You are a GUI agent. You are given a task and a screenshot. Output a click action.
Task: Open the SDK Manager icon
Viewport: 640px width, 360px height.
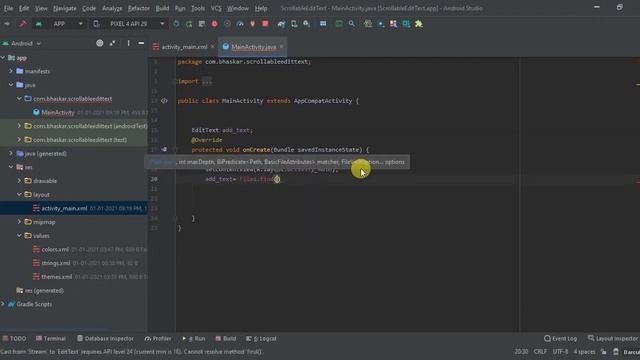pos(307,24)
